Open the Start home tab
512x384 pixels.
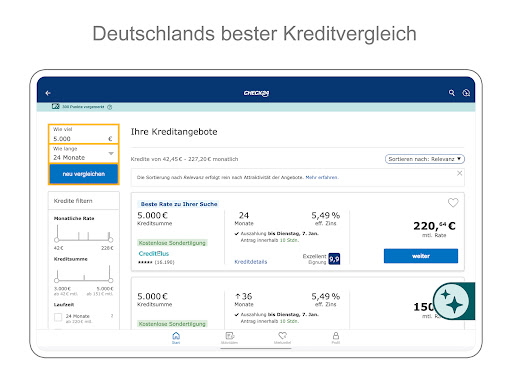[176, 337]
